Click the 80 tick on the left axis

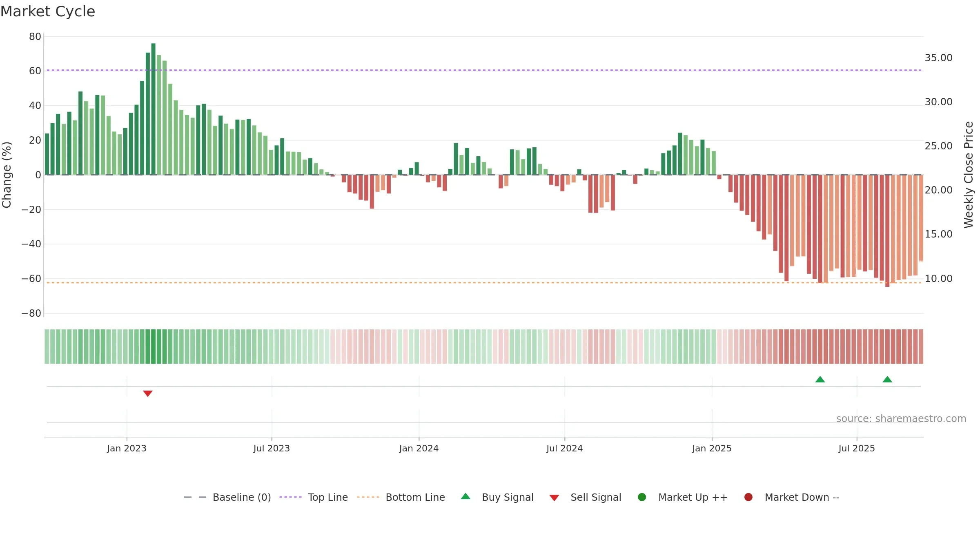35,37
